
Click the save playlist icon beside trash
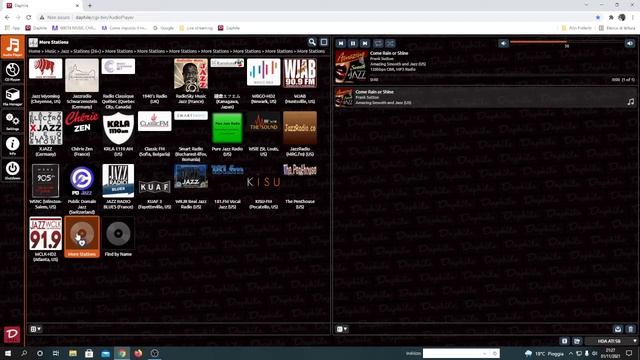pyautogui.click(x=618, y=329)
